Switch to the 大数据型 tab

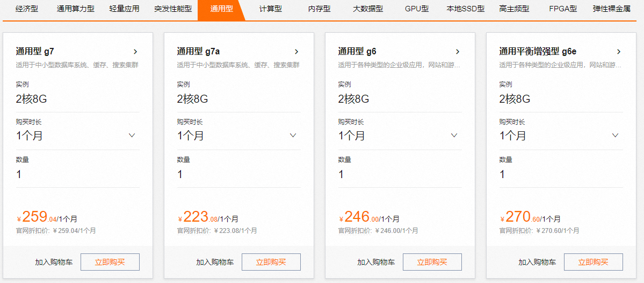click(x=368, y=9)
